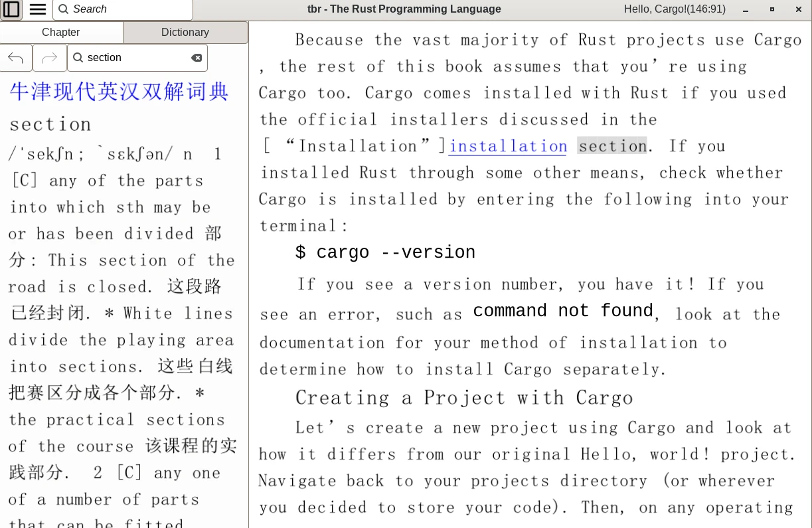812x528 pixels.
Task: Click the window title 'tbr - The Rust Programming Language'
Action: click(404, 9)
